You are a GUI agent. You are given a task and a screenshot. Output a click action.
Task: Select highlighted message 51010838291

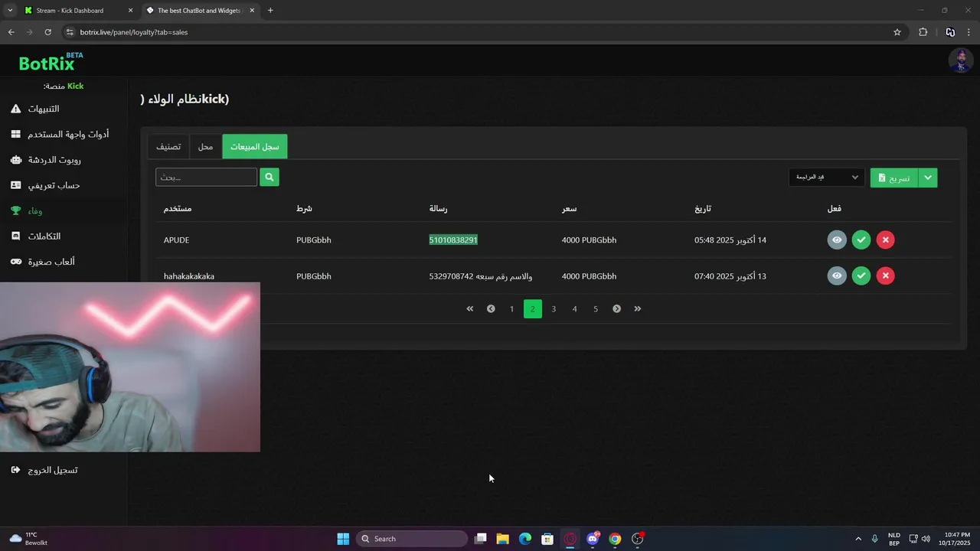pyautogui.click(x=453, y=240)
